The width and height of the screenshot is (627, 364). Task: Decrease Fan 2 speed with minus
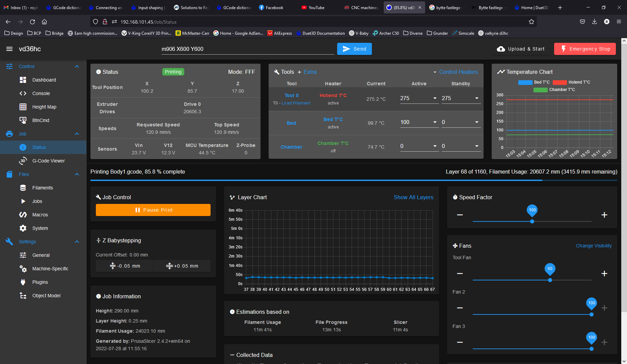460,308
